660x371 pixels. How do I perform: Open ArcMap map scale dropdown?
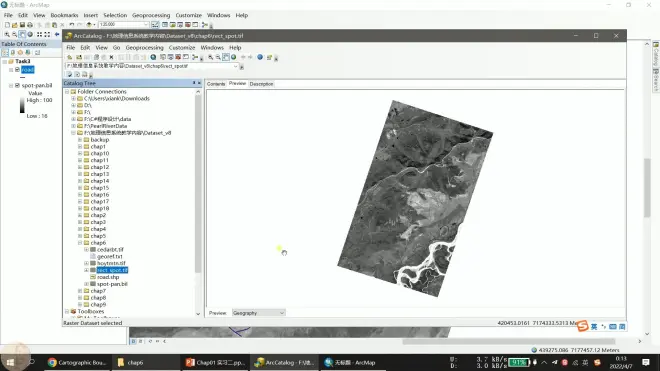point(146,25)
